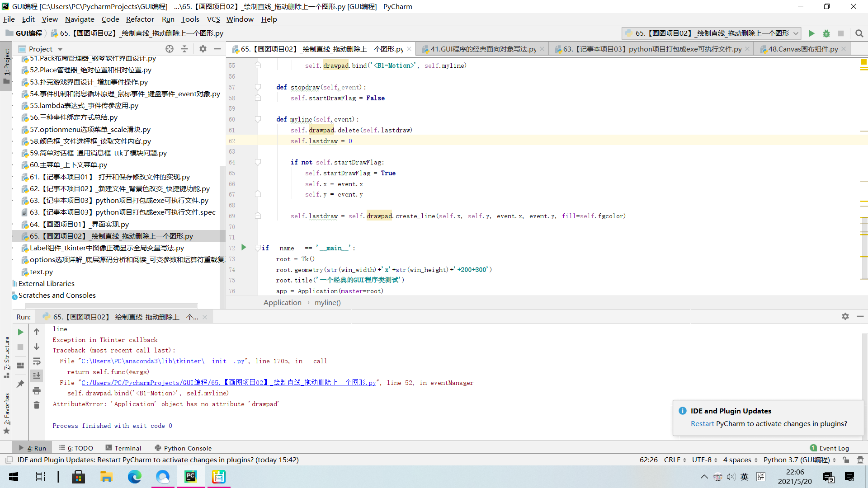The width and height of the screenshot is (868, 488).
Task: Click the Project tree horizontal scrollbar
Action: coord(112,306)
